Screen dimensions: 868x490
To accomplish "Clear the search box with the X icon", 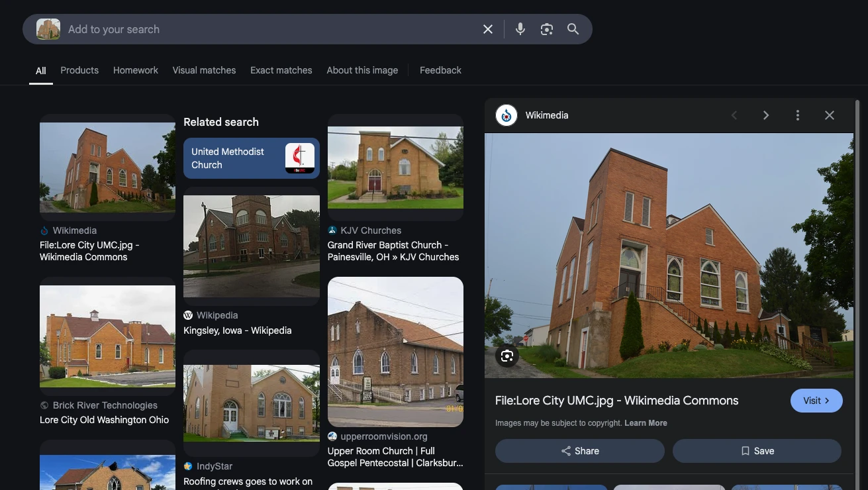I will [x=488, y=29].
